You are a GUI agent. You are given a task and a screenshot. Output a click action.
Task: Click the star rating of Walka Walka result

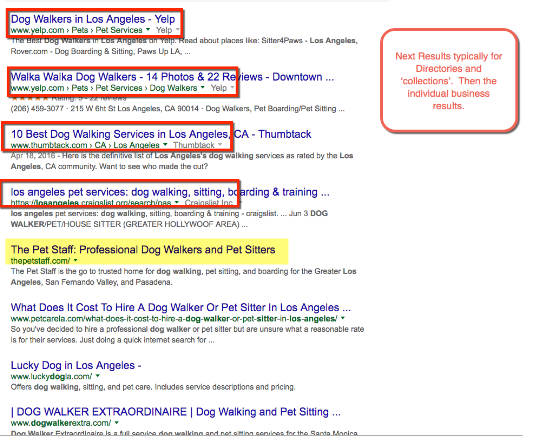(30, 98)
